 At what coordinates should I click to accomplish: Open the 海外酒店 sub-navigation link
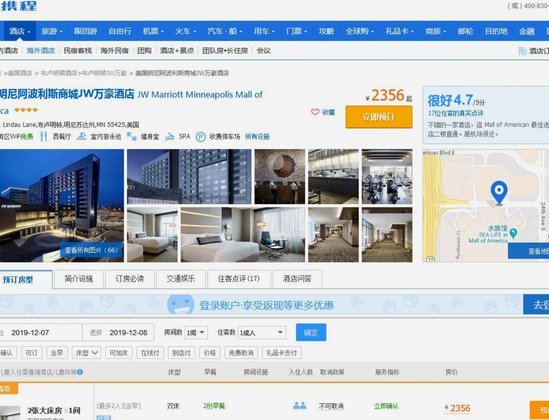41,50
